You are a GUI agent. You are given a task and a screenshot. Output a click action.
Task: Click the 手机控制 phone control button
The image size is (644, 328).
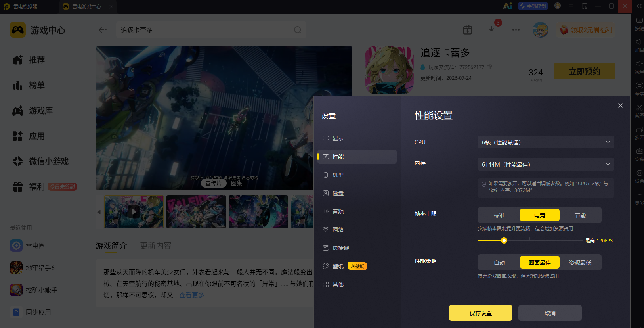[533, 6]
